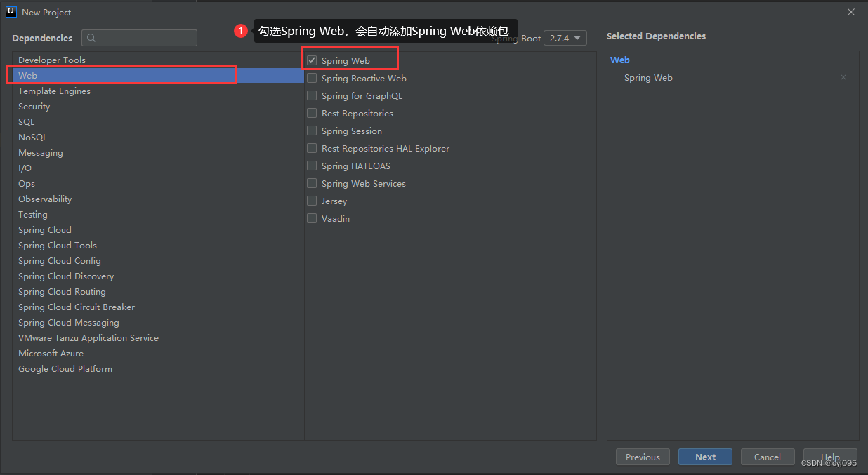Viewport: 868px width, 475px height.
Task: Enable the Jersey dependency checkbox
Action: pos(312,201)
